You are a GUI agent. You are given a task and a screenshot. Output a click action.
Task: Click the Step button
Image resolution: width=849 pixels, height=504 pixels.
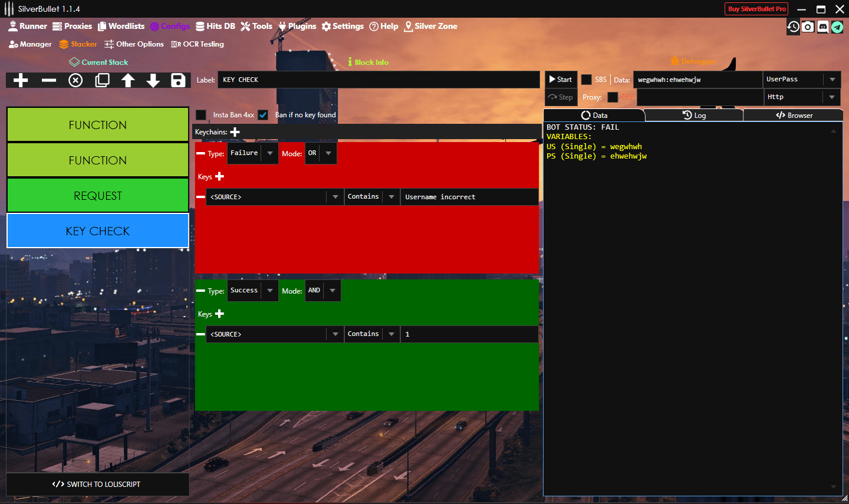(x=561, y=97)
